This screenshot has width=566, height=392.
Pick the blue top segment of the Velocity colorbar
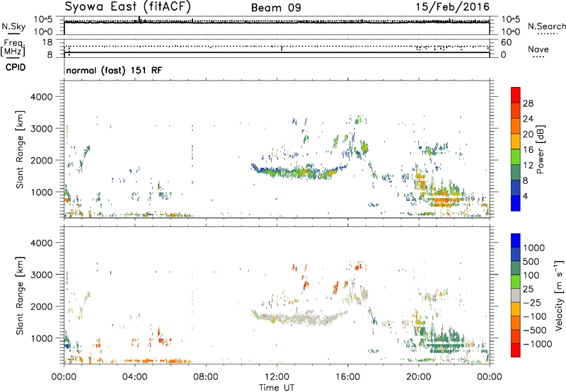point(516,241)
